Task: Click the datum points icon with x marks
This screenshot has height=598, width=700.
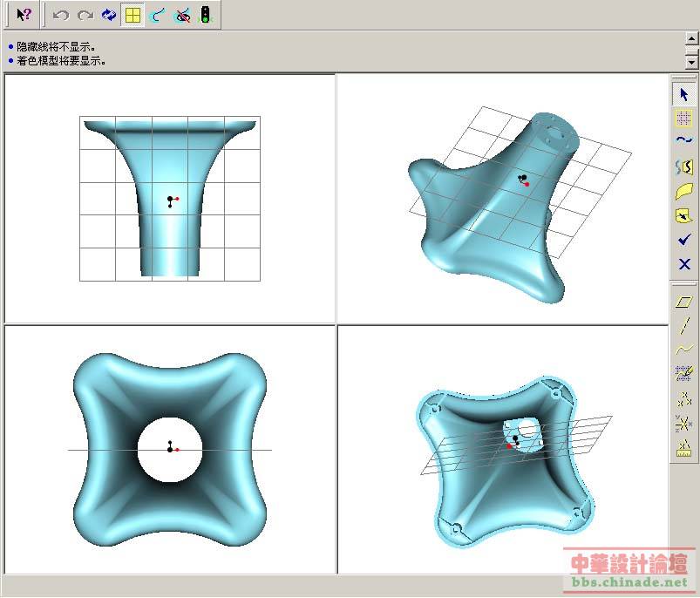Action: [x=683, y=398]
